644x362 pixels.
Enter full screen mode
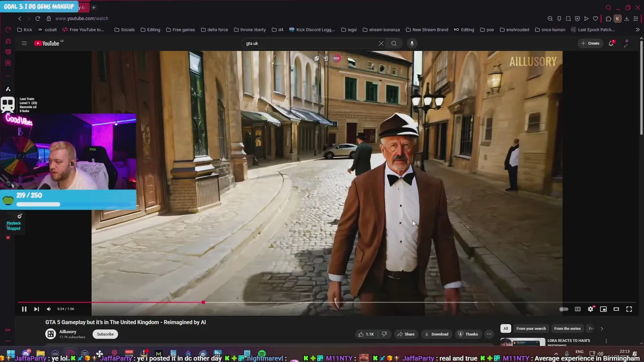click(629, 309)
